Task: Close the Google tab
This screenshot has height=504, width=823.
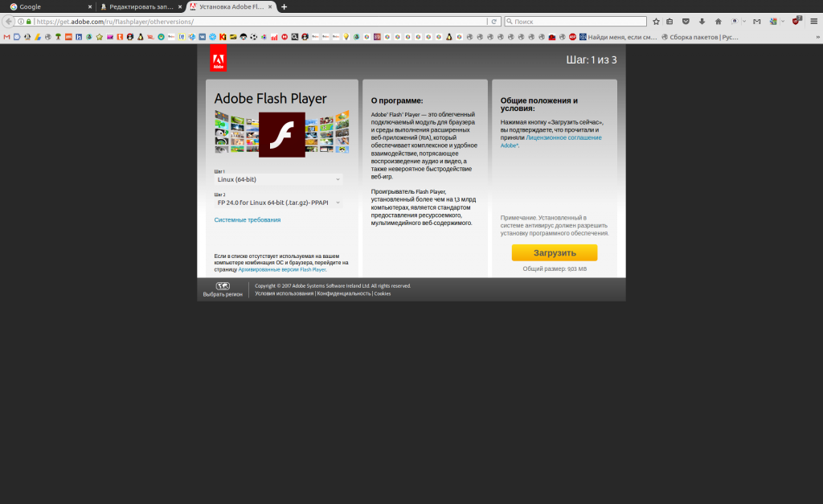Action: [x=90, y=6]
